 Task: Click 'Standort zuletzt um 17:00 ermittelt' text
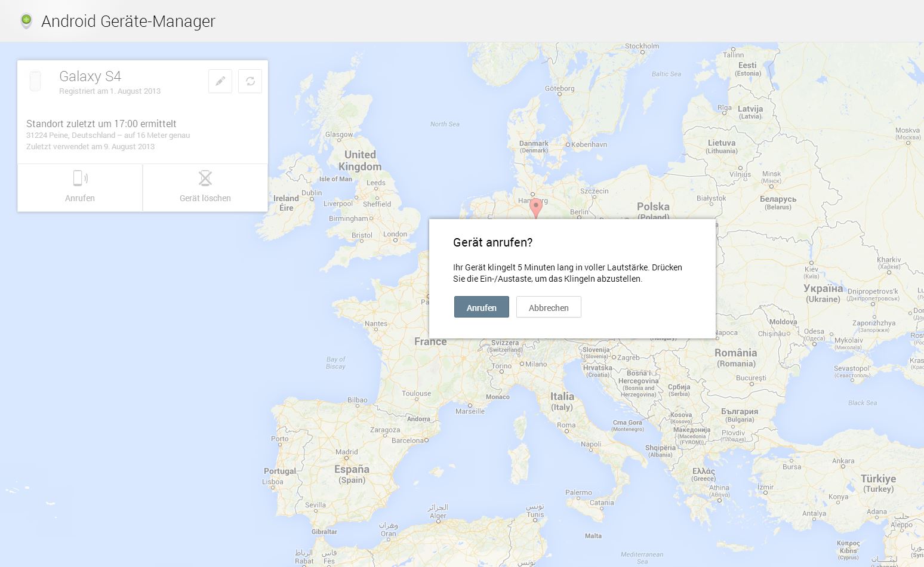click(x=101, y=124)
